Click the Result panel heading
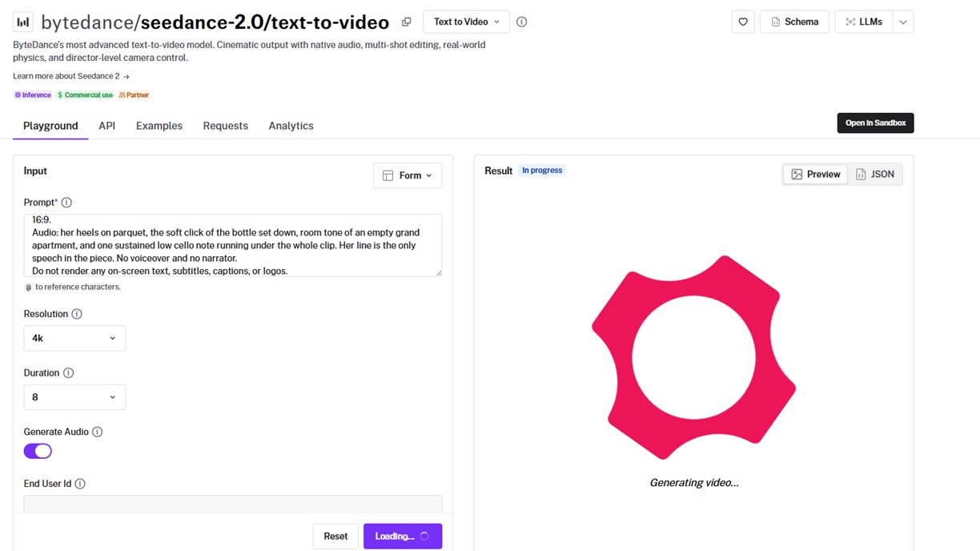Image resolution: width=980 pixels, height=551 pixels. pos(498,171)
